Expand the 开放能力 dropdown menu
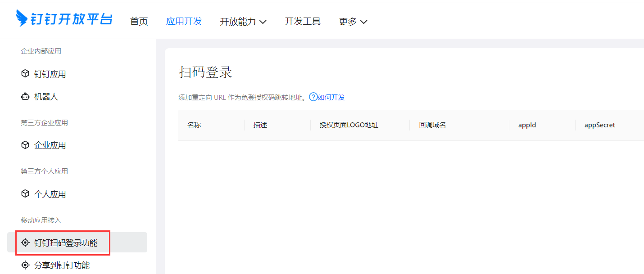Image resolution: width=644 pixels, height=274 pixels. [x=243, y=22]
